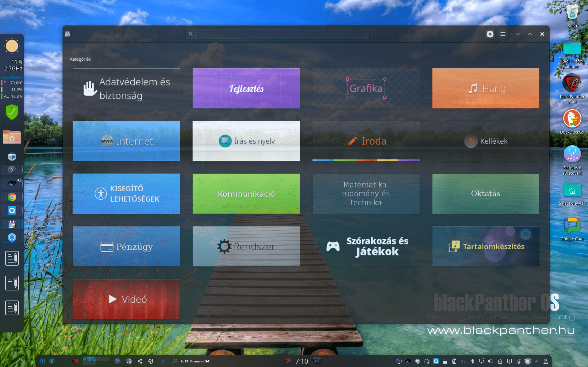Open Kuka trash desktop icon

click(x=572, y=14)
